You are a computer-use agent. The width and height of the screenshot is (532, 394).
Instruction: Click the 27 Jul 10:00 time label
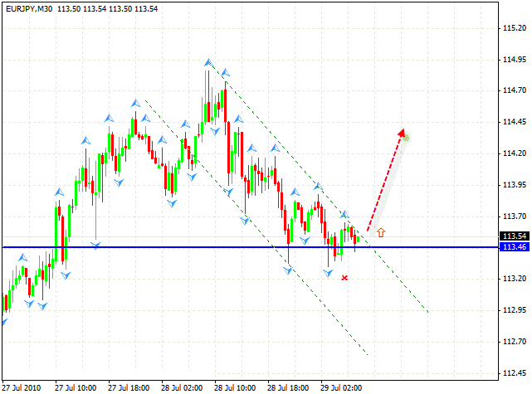[76, 387]
